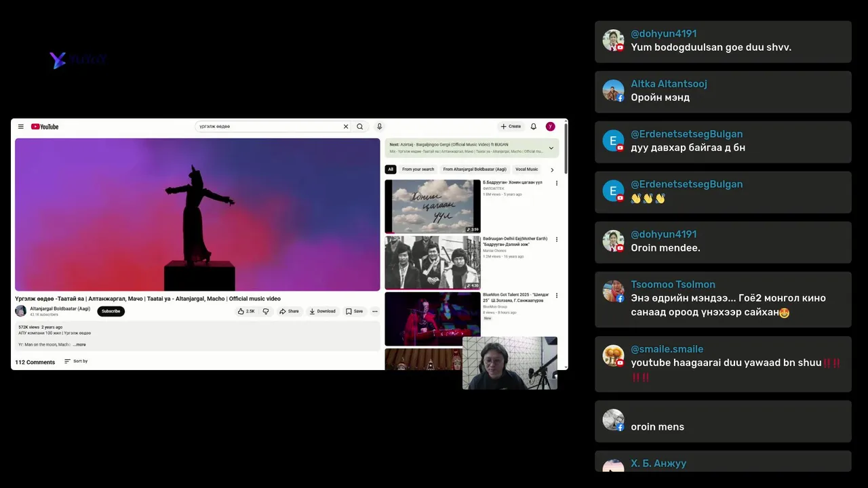
Task: Select the From your search chip
Action: (418, 169)
